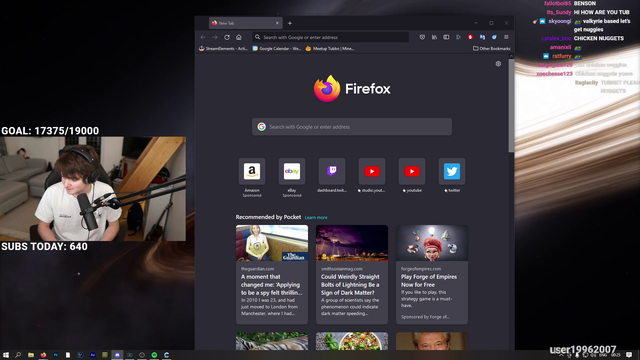The image size is (640, 360).
Task: Open the Meetup Tubbo bookmark
Action: [x=330, y=49]
